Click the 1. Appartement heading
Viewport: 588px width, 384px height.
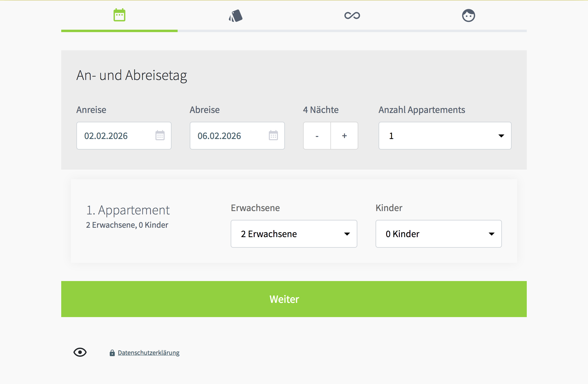point(128,210)
